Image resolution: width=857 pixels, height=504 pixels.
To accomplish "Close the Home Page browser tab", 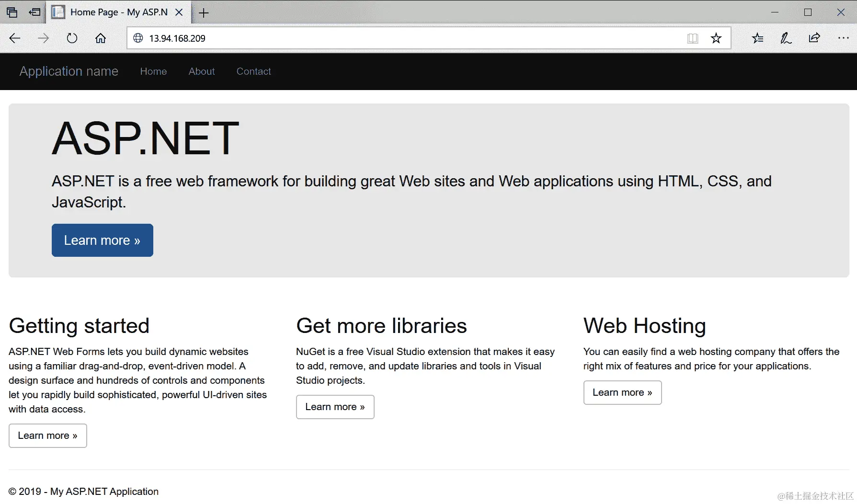I will click(x=179, y=12).
